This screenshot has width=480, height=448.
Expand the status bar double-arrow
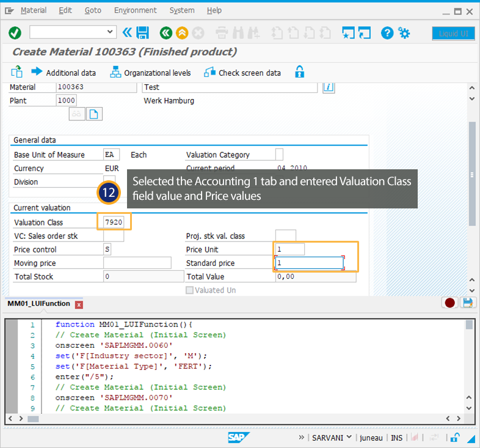pos(302,437)
